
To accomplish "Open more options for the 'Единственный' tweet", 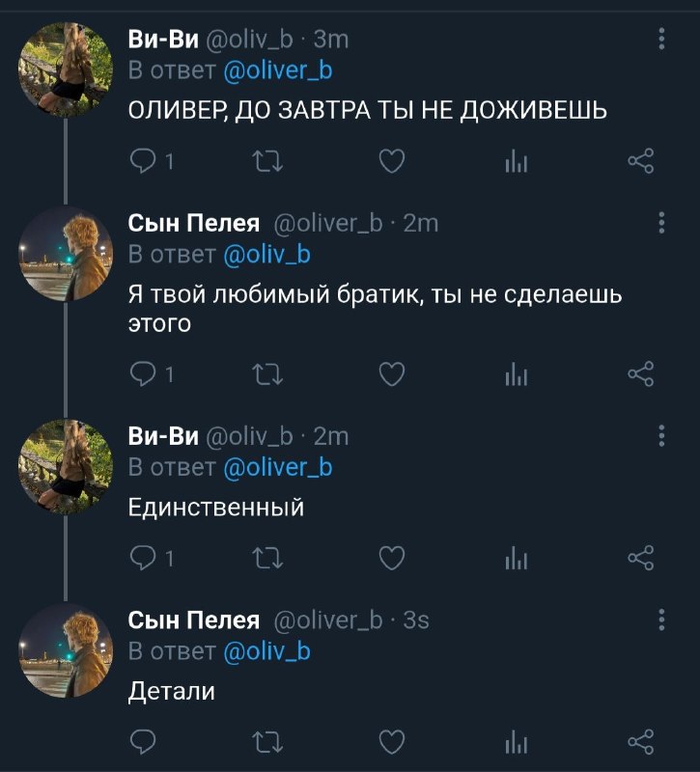I will (661, 436).
